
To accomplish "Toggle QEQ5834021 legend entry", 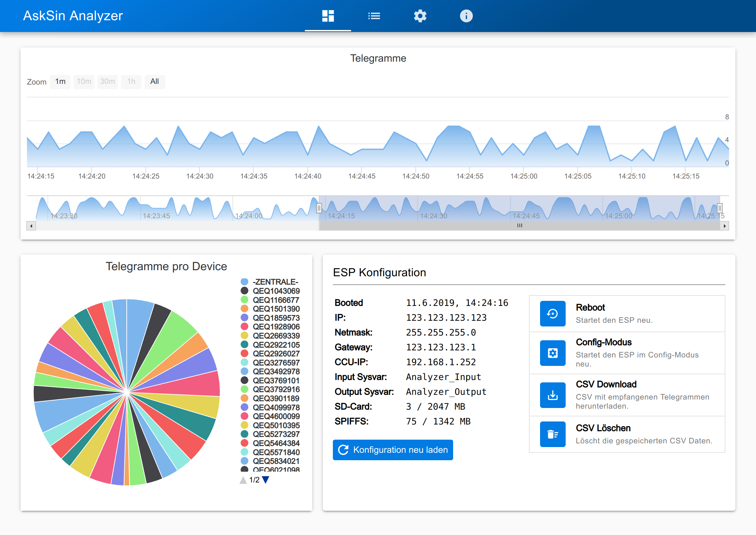I will click(270, 461).
